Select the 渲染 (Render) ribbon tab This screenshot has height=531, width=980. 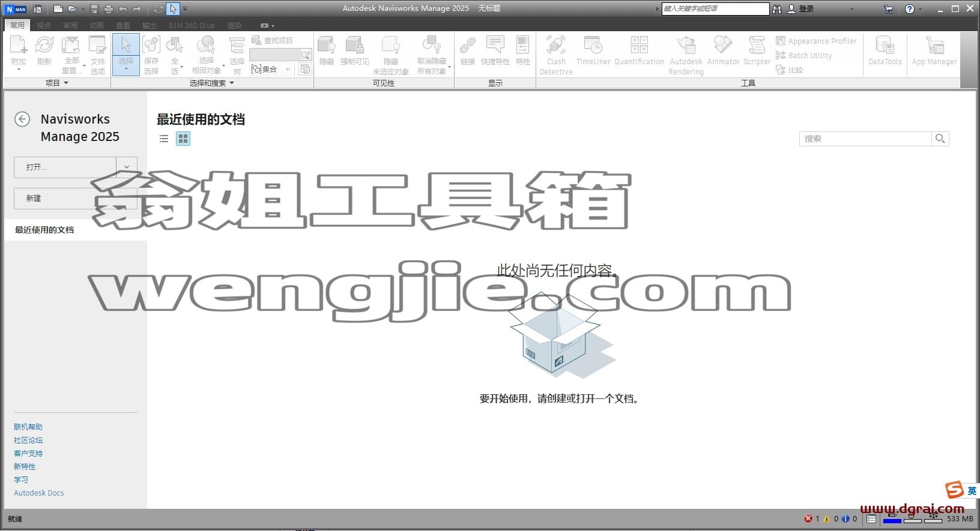234,25
